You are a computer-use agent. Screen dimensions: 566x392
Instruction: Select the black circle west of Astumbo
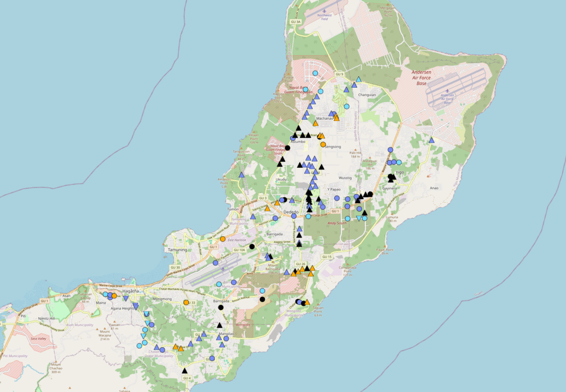[x=287, y=147]
